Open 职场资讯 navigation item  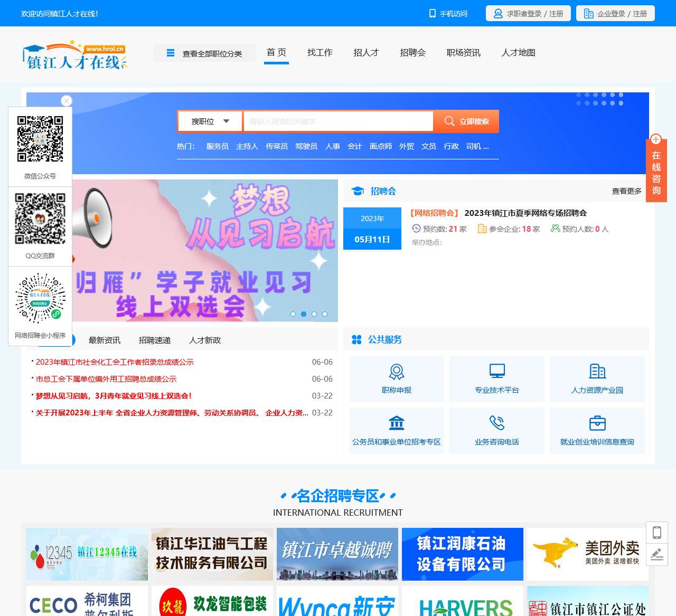click(x=464, y=52)
